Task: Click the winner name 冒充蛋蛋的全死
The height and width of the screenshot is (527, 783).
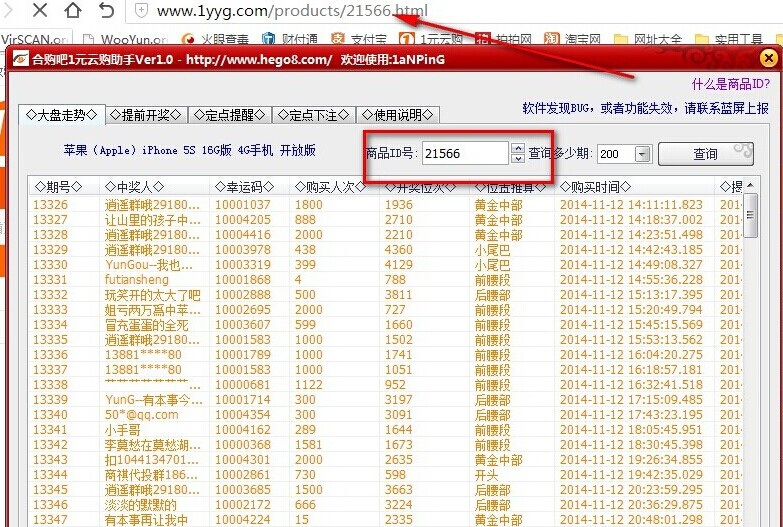Action: point(147,325)
